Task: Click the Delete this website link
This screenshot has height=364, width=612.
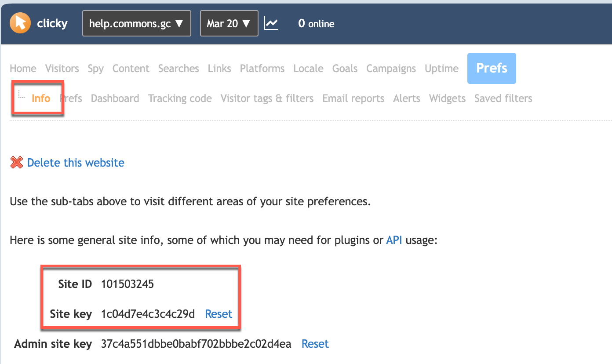Action: pos(76,163)
